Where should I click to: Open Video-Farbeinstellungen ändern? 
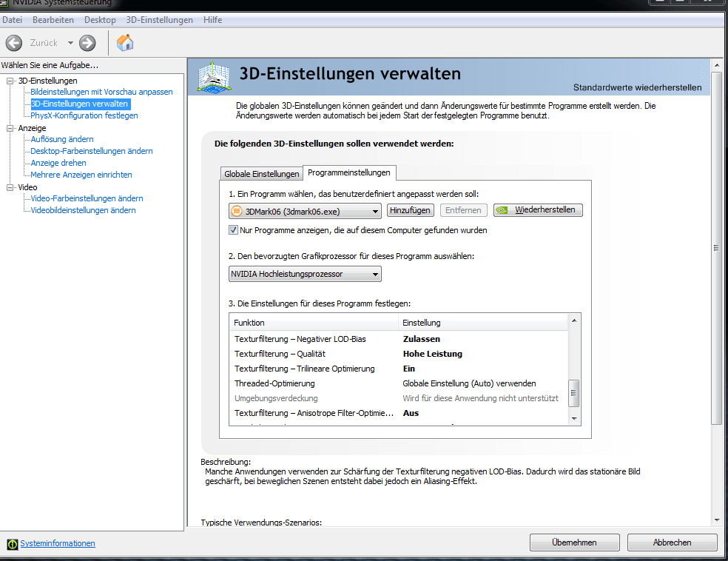pos(87,198)
